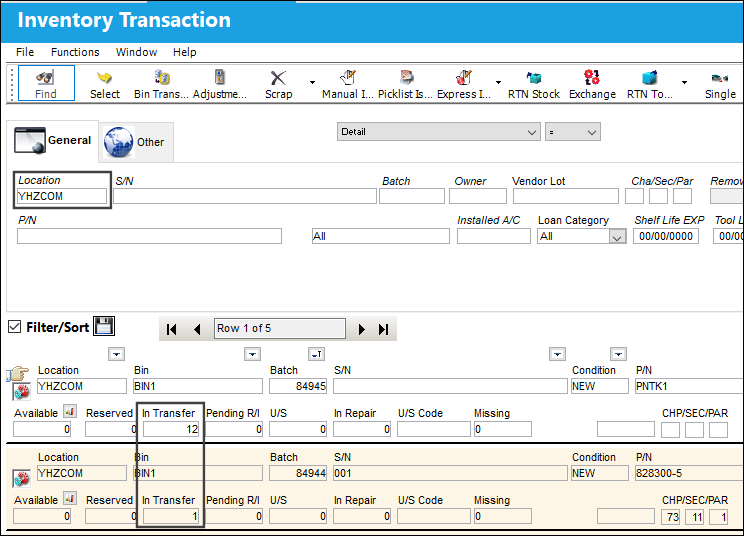The height and width of the screenshot is (536, 744).
Task: Click the Single toolbar icon
Action: coord(720,83)
